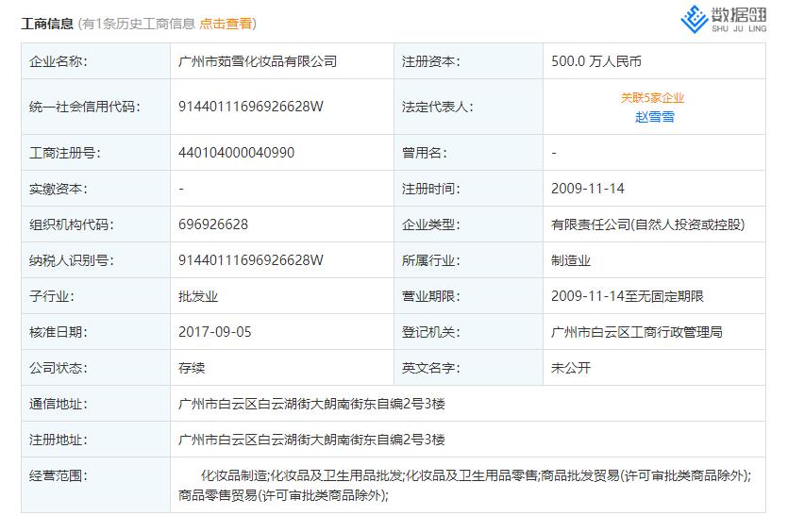Open legal representative 赵雪雪 link
Screen dimensions: 788x532
654,117
